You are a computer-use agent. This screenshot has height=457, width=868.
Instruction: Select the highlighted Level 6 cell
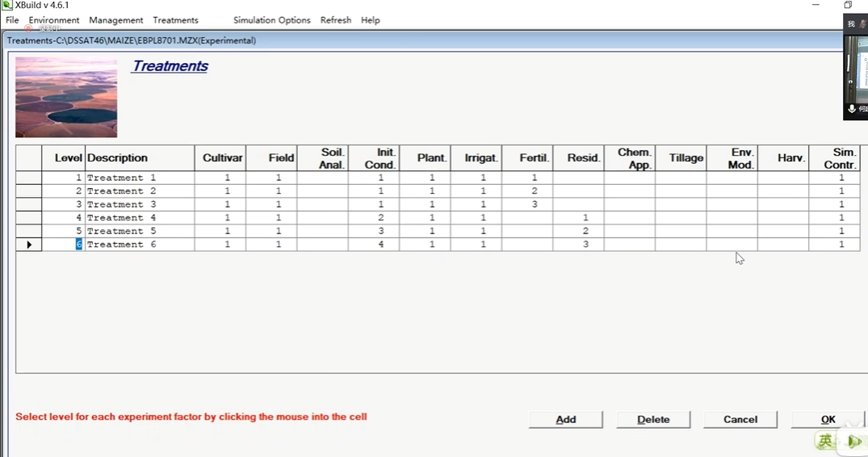click(63, 244)
